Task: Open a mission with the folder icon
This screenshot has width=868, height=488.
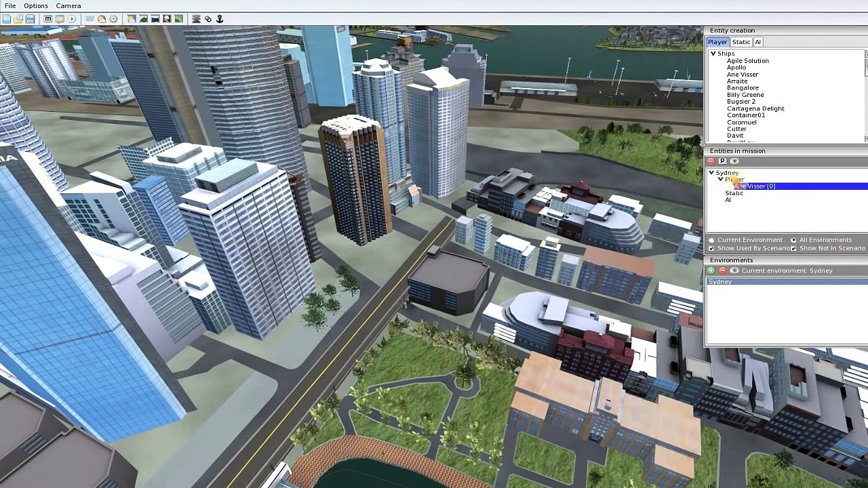Action: pyautogui.click(x=18, y=19)
